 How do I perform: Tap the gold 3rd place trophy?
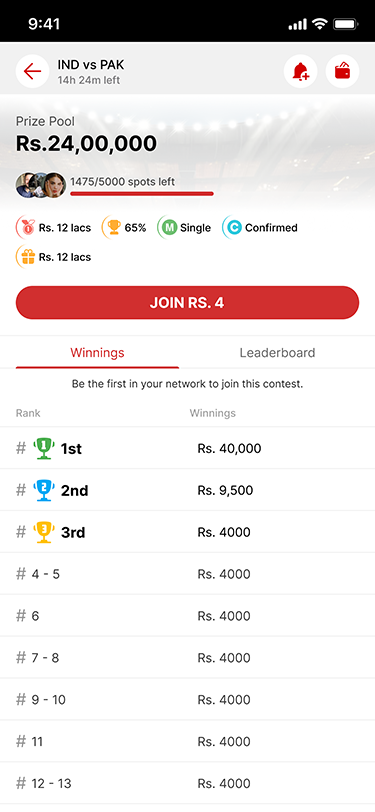click(44, 532)
